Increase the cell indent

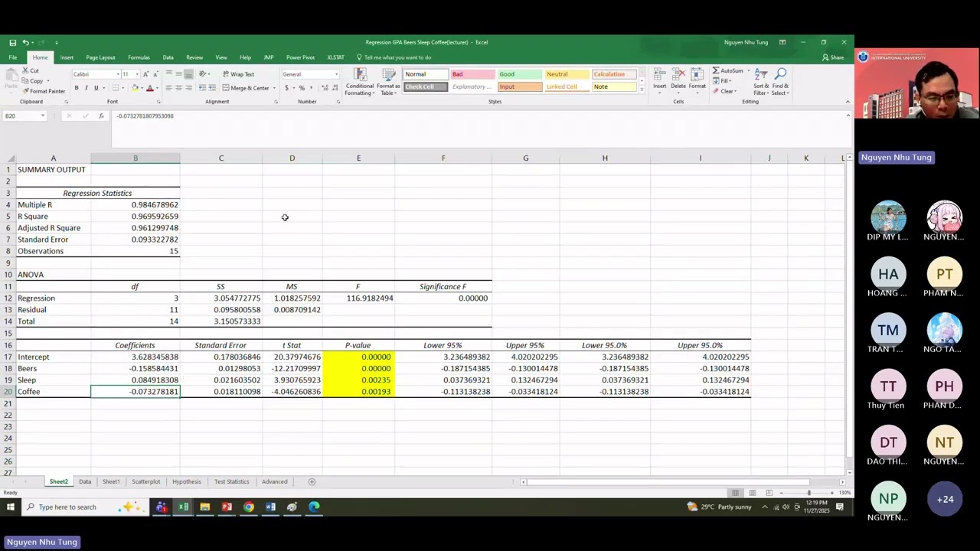click(x=212, y=88)
